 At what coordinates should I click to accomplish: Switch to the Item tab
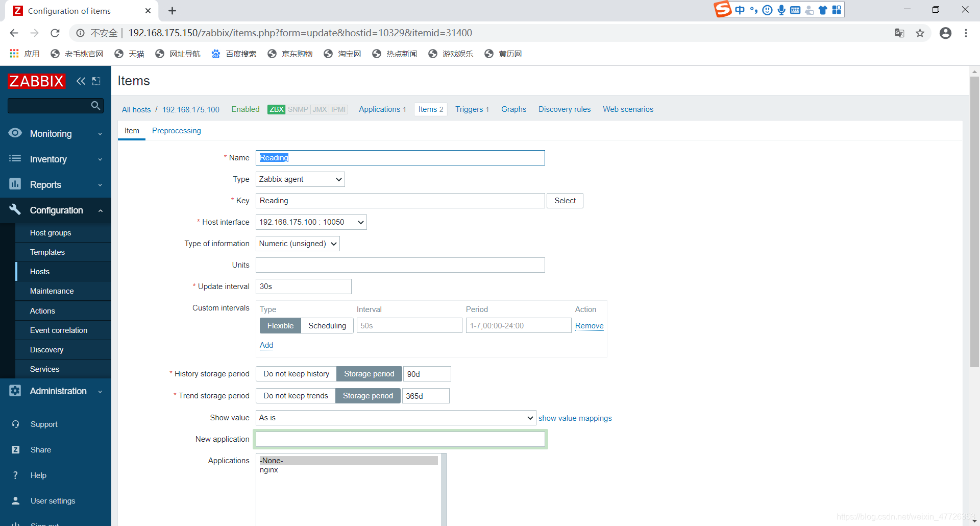(132, 131)
